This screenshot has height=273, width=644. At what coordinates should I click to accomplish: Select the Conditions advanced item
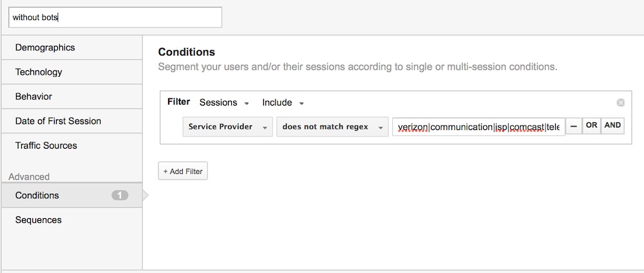coord(72,195)
